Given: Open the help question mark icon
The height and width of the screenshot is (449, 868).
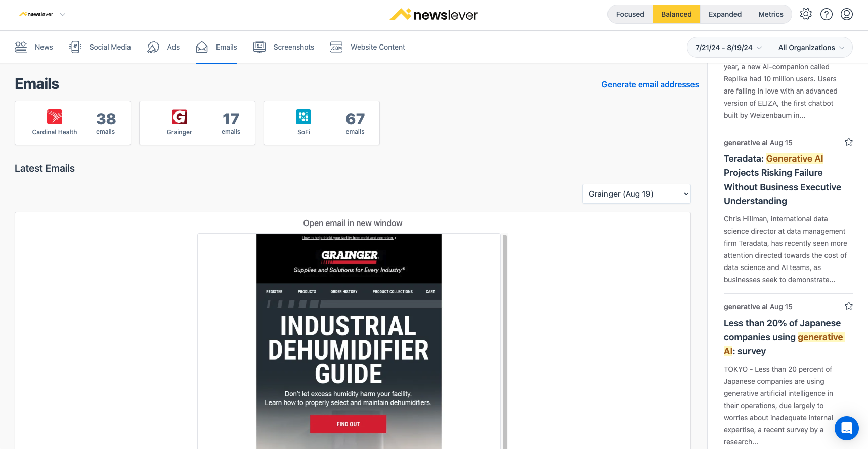Looking at the screenshot, I should click(x=827, y=14).
